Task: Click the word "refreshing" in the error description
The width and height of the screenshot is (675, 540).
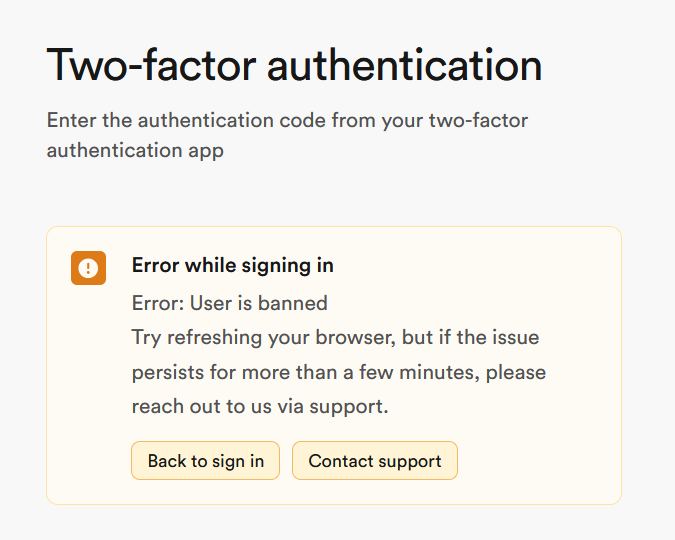Action: 214,337
